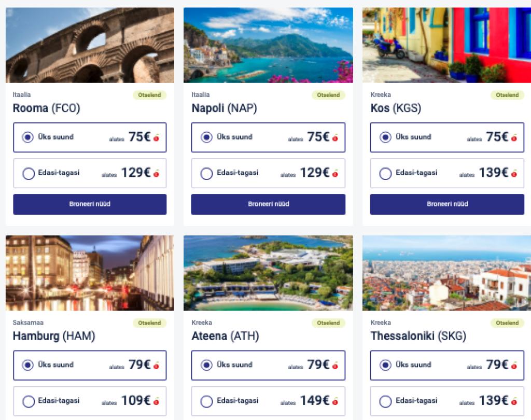Open the Rooma Colosseum photo
531x420 pixels.
point(90,45)
